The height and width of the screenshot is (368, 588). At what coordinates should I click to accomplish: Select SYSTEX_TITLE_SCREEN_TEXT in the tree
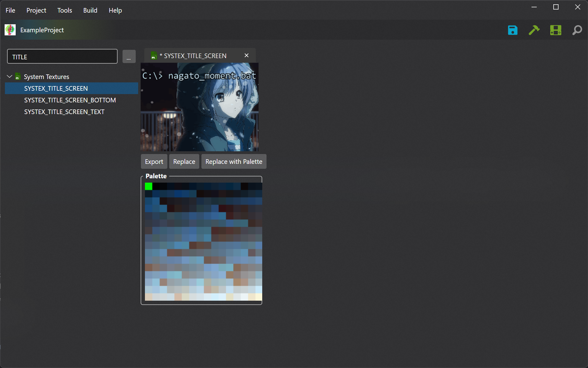click(x=72, y=112)
